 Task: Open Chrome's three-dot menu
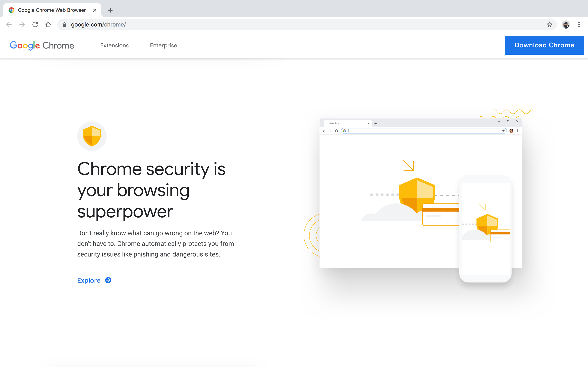tap(579, 24)
